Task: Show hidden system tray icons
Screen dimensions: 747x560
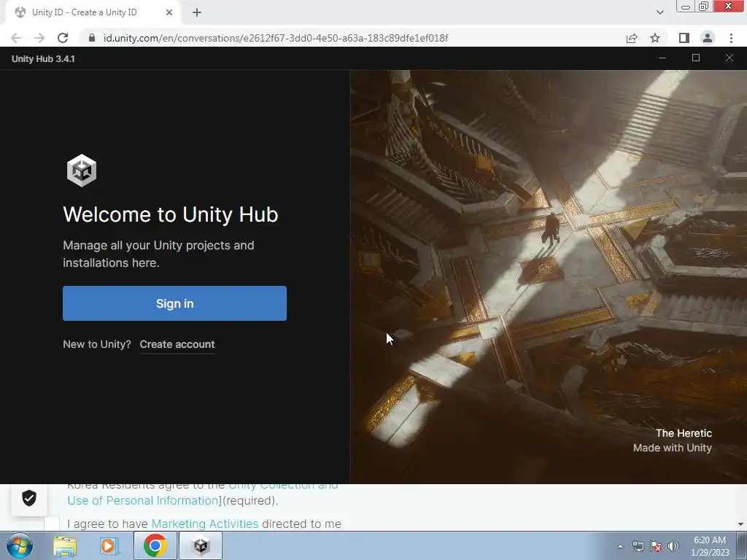Action: pyautogui.click(x=620, y=546)
